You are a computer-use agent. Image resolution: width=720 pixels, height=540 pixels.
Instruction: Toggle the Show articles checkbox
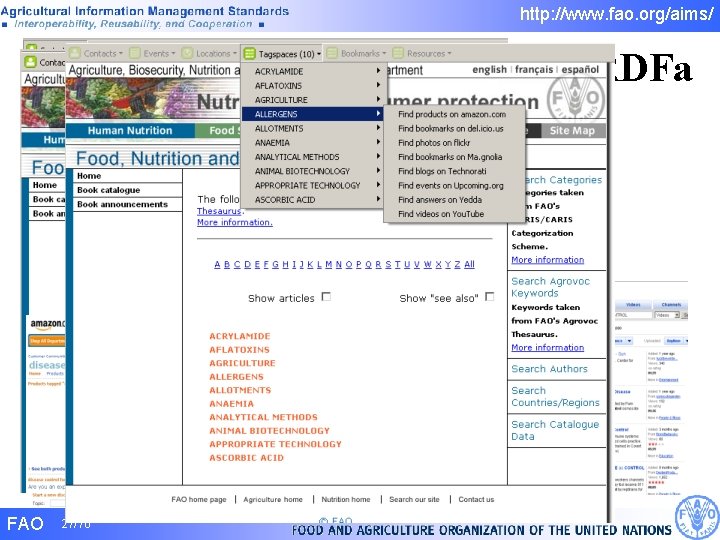[326, 297]
